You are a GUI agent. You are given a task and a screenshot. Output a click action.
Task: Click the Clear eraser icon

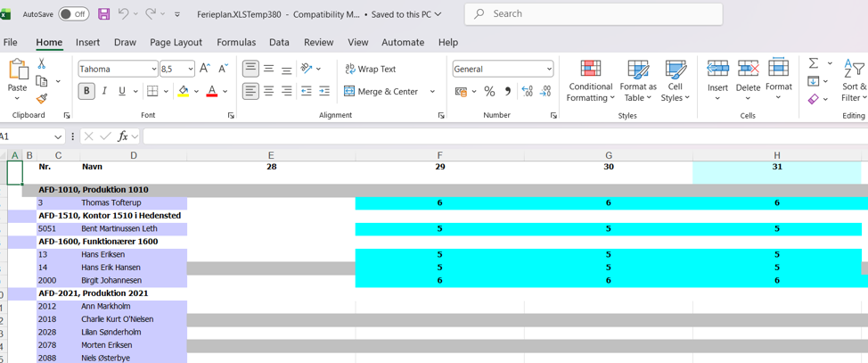(x=813, y=99)
